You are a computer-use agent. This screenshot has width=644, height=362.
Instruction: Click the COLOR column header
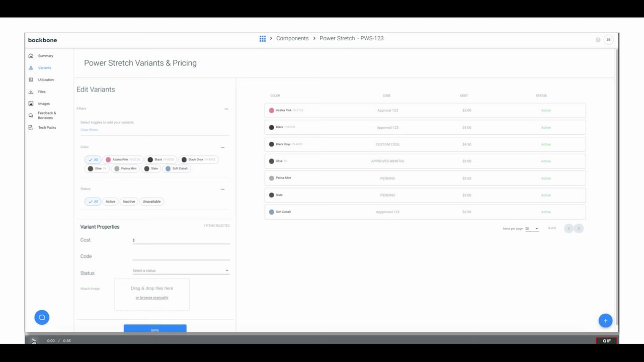(x=275, y=96)
